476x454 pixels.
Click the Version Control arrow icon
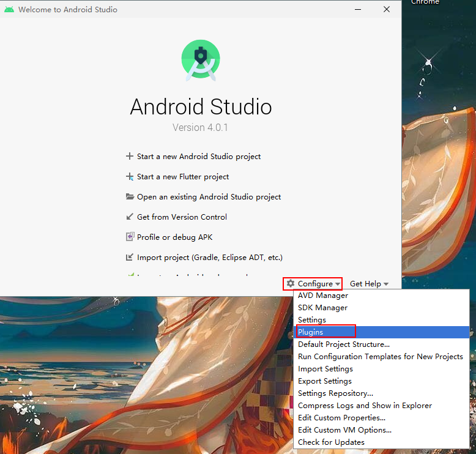click(x=130, y=217)
